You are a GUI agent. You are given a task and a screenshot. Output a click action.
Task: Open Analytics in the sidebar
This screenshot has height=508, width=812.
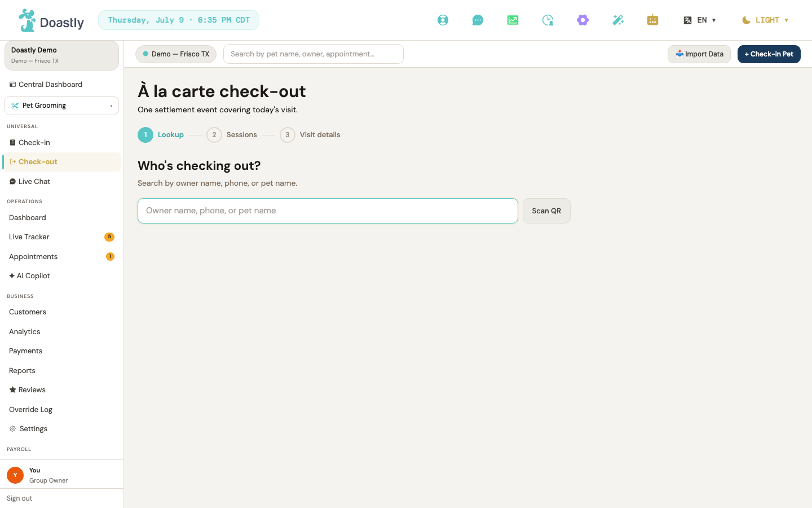coord(61,332)
